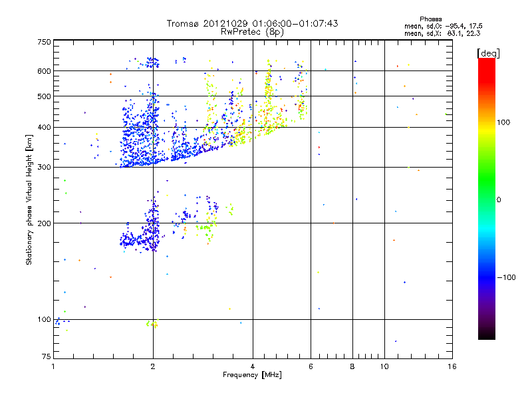Click the phase colorbar

(x=487, y=198)
